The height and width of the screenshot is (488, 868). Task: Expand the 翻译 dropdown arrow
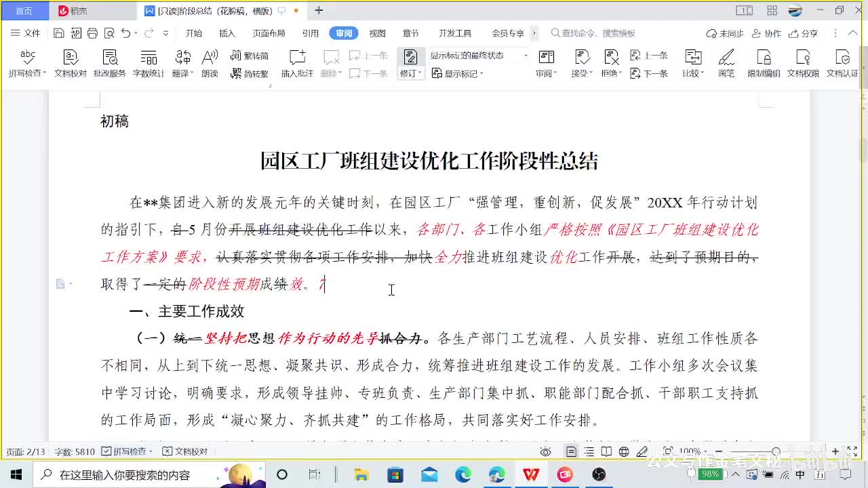192,74
